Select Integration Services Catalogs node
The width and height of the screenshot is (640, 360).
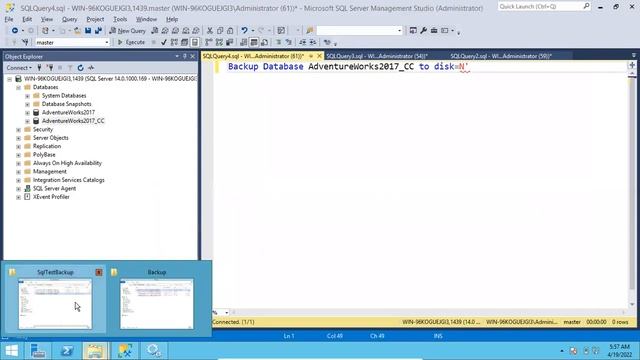point(69,180)
